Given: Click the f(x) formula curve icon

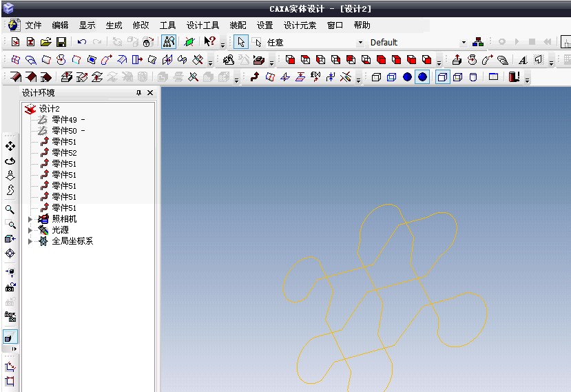Looking at the screenshot, I should pos(315,76).
